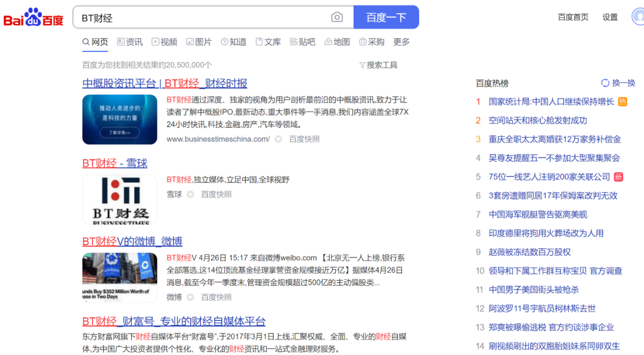Click the 百度热榜 heading
The width and height of the screenshot is (644, 355).
(x=492, y=84)
